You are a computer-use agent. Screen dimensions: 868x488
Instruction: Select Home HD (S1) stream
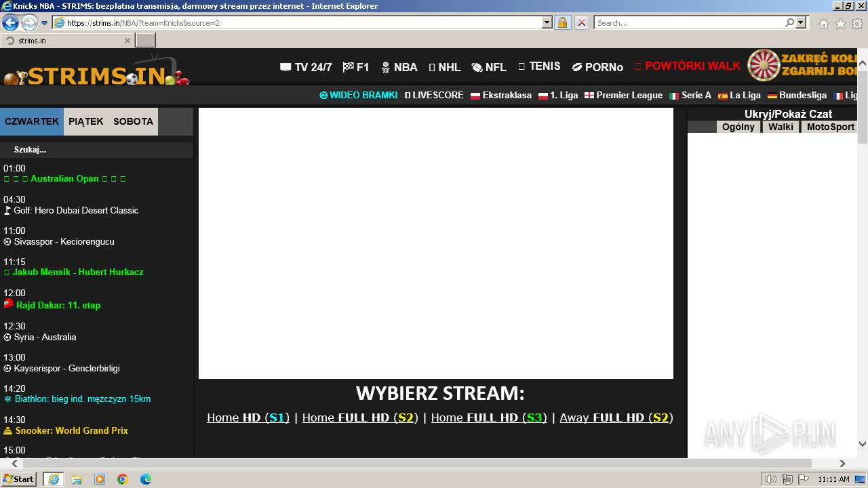(x=248, y=418)
